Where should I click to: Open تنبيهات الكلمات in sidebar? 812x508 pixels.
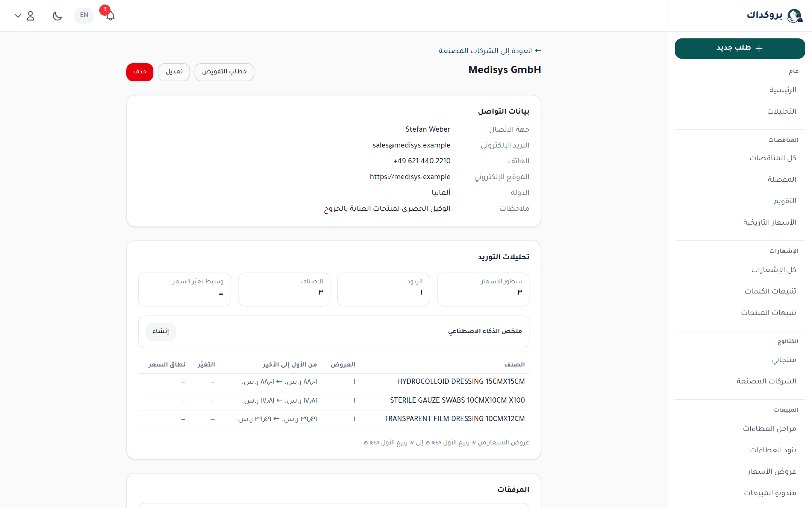770,291
